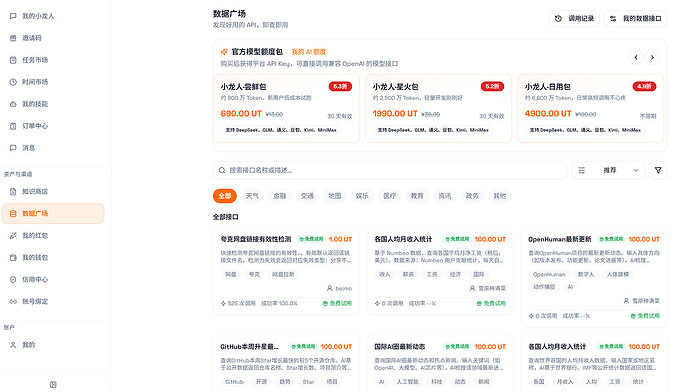This screenshot has height=392, width=690.
Task: Select the 天气 category tab
Action: [x=252, y=196]
